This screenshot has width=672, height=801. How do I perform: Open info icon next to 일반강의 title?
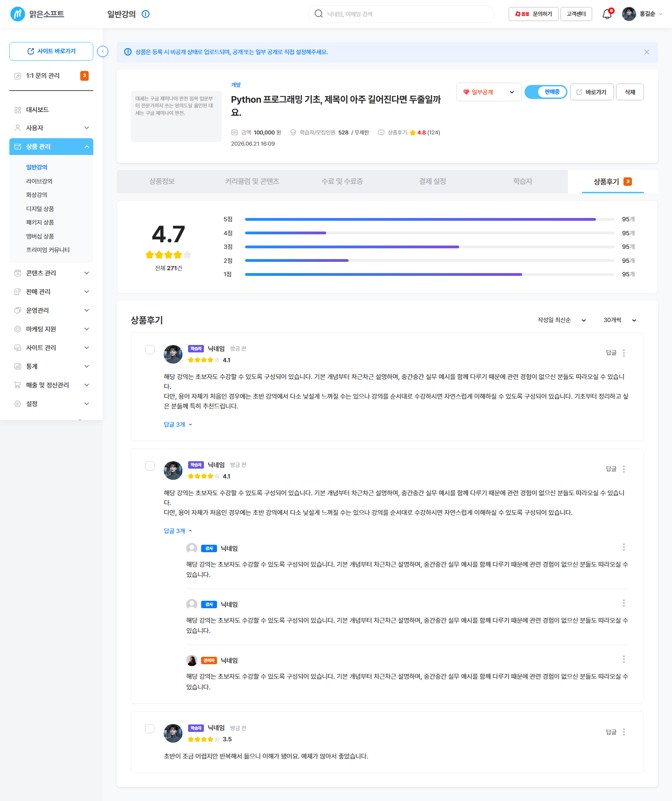click(x=146, y=14)
